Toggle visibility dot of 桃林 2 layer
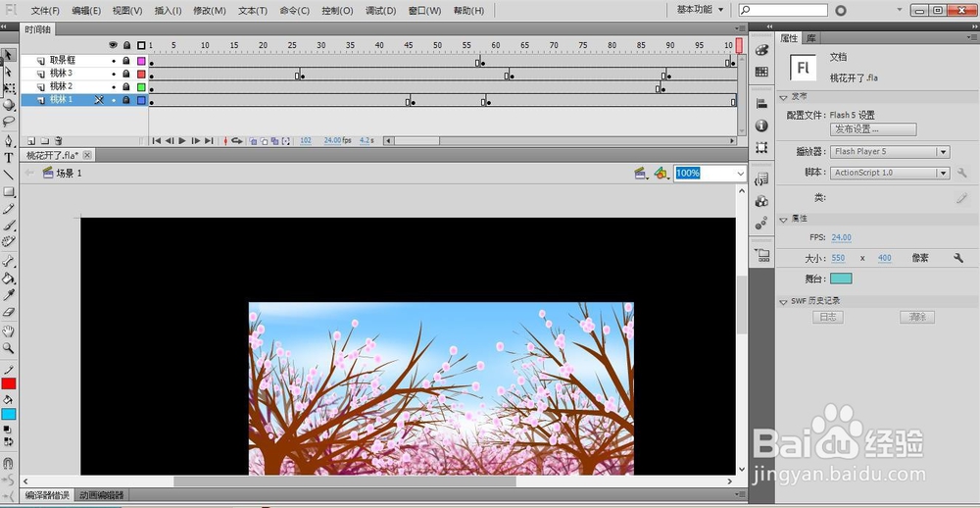Image resolution: width=980 pixels, height=508 pixels. (x=113, y=87)
